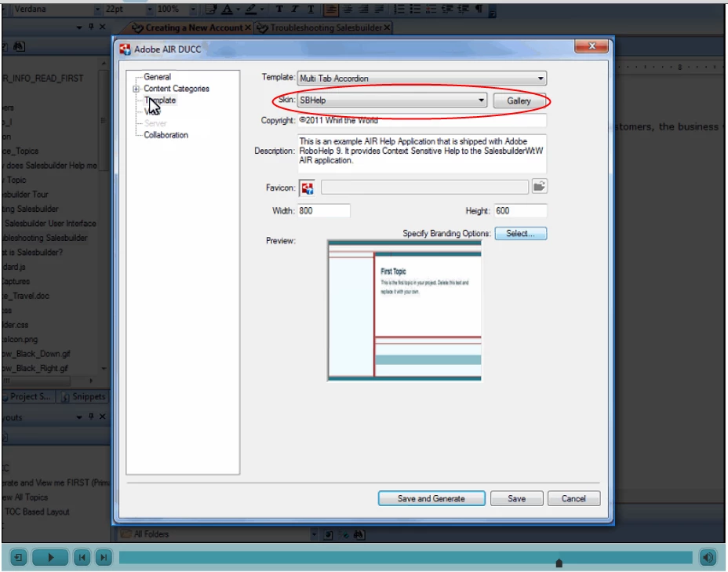Open the 100% zoom dropdown
This screenshot has height=572, width=728.
point(193,9)
